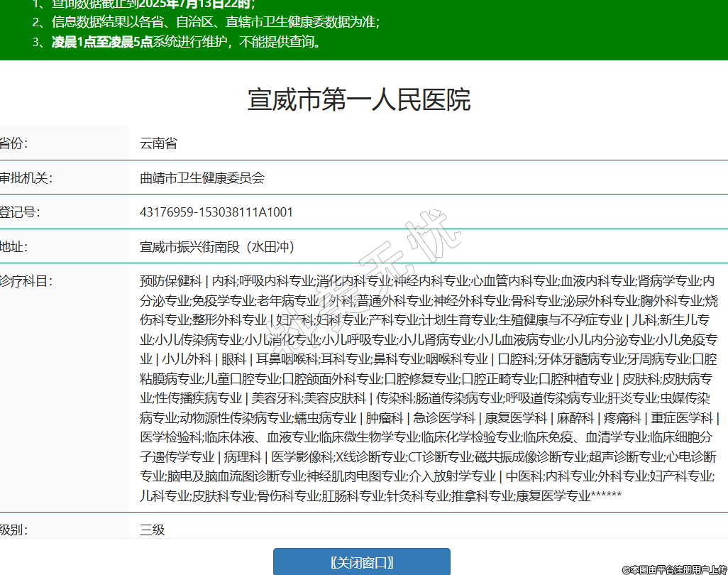Click the value 曲靖市卫生健康委员会
This screenshot has height=575, width=728.
(x=202, y=177)
